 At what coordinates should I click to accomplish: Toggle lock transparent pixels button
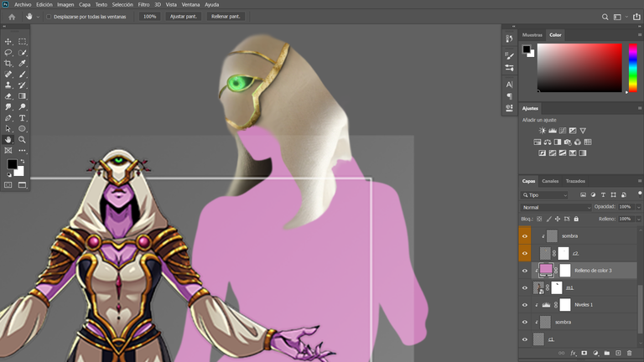click(x=539, y=219)
